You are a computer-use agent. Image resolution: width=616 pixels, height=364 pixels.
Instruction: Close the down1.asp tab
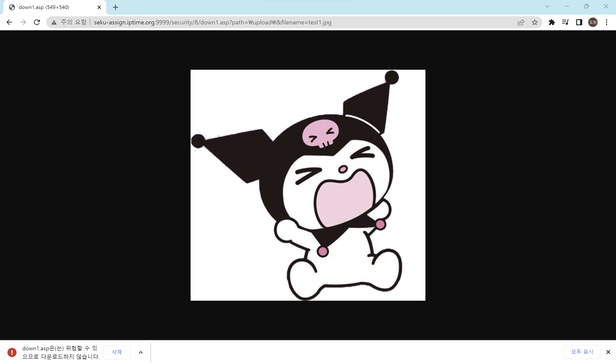point(99,7)
